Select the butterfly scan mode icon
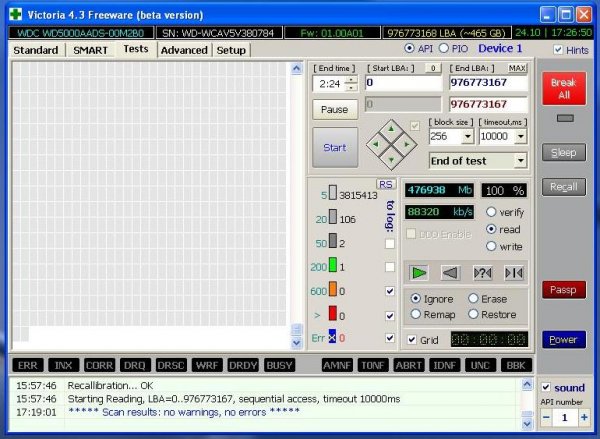The image size is (600, 439). click(514, 273)
